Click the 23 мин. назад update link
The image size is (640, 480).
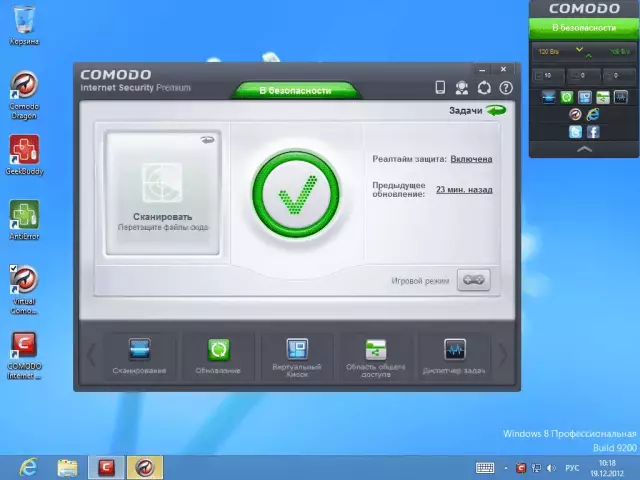click(464, 190)
